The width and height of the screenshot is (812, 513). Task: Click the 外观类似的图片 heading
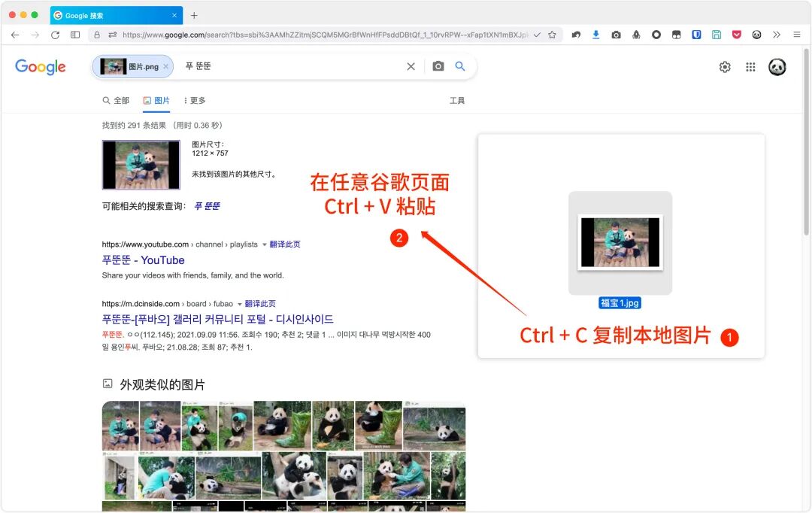(162, 385)
